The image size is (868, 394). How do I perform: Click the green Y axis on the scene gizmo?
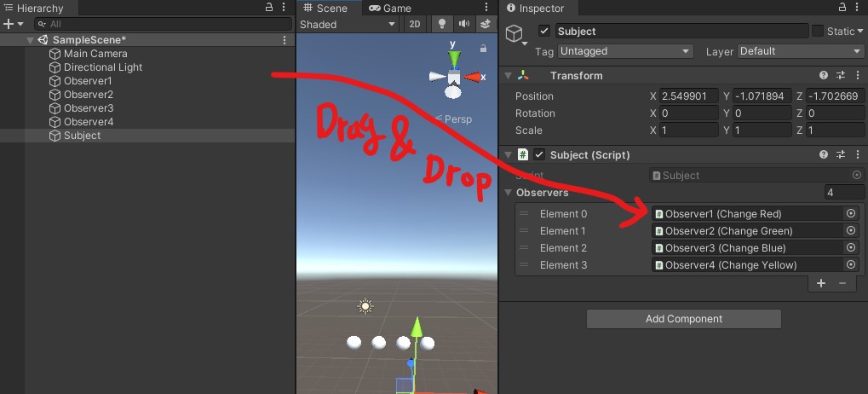coord(455,58)
